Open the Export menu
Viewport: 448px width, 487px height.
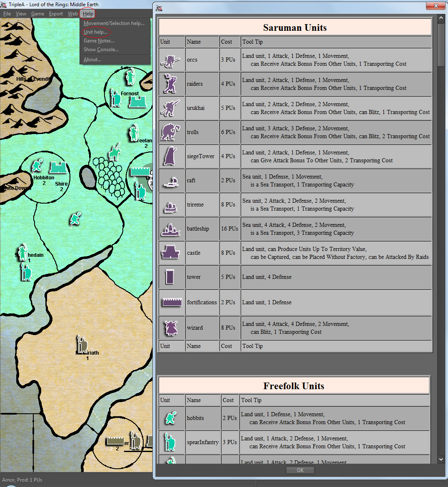click(x=56, y=14)
